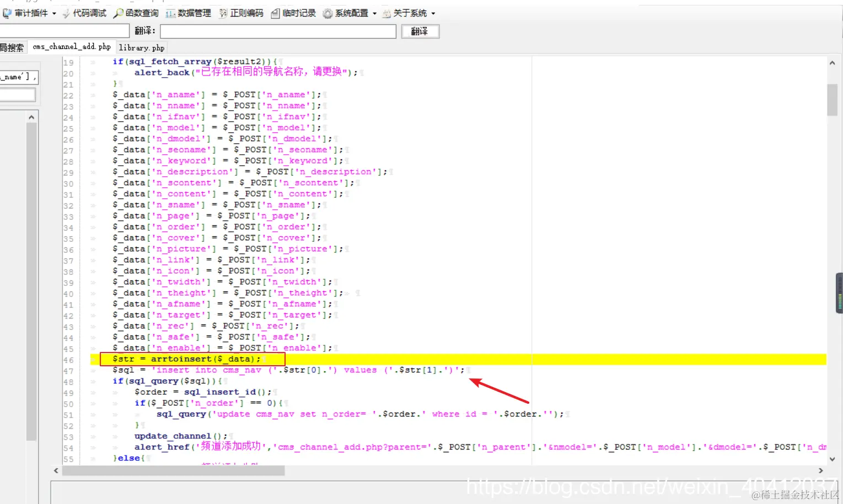The width and height of the screenshot is (843, 504).
Task: Click the $_data['n_aname'] assignment line
Action: click(x=217, y=95)
